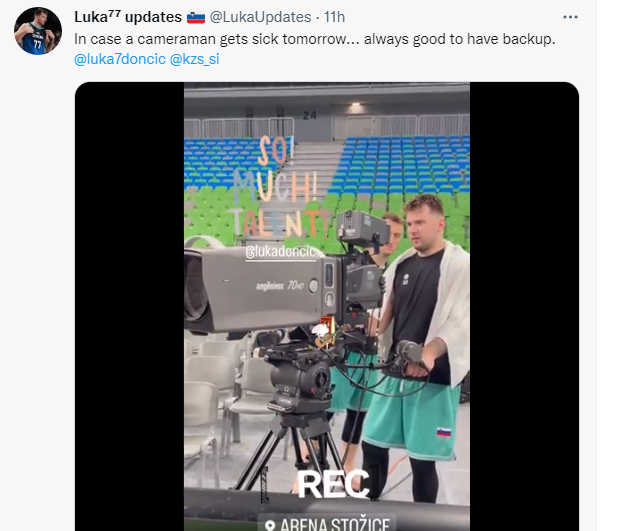Click the section 24 sign in arena

(x=310, y=115)
